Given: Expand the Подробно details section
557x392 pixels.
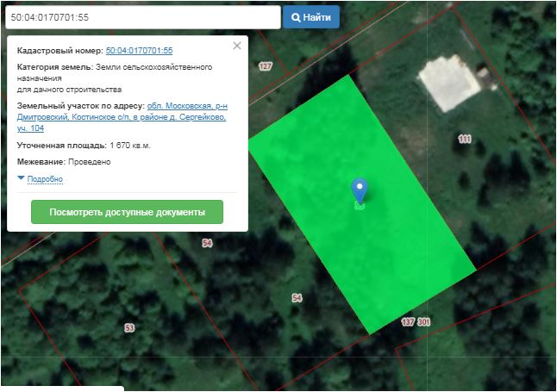Looking at the screenshot, I should pos(44,179).
